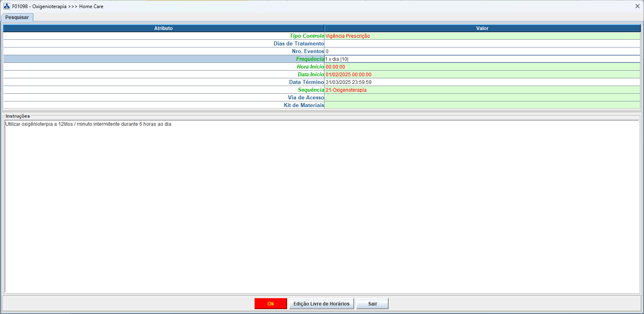Switch to the Pesquisar tab
The height and width of the screenshot is (314, 644).
click(x=17, y=17)
